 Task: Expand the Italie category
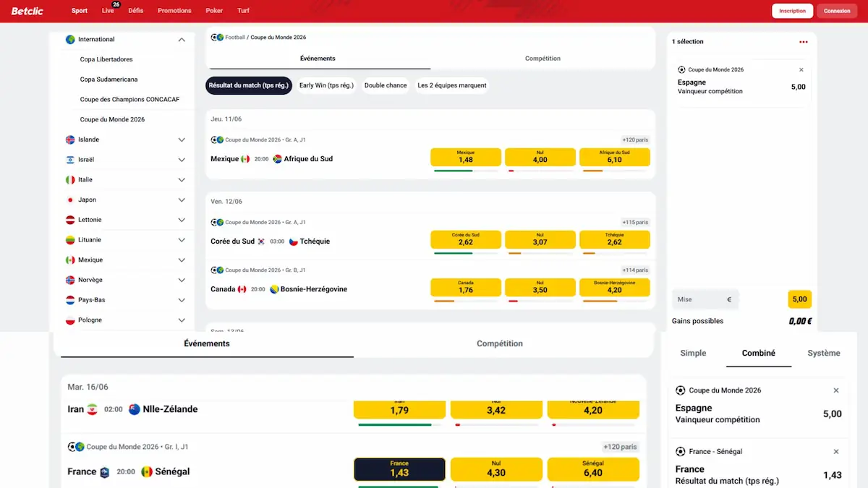(x=181, y=179)
